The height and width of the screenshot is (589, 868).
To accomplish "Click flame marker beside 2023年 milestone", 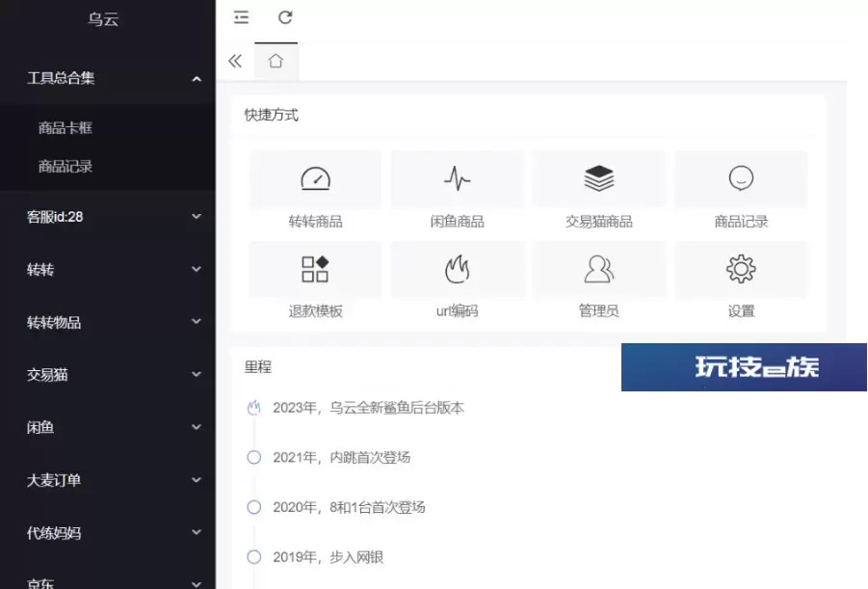I will [x=254, y=408].
